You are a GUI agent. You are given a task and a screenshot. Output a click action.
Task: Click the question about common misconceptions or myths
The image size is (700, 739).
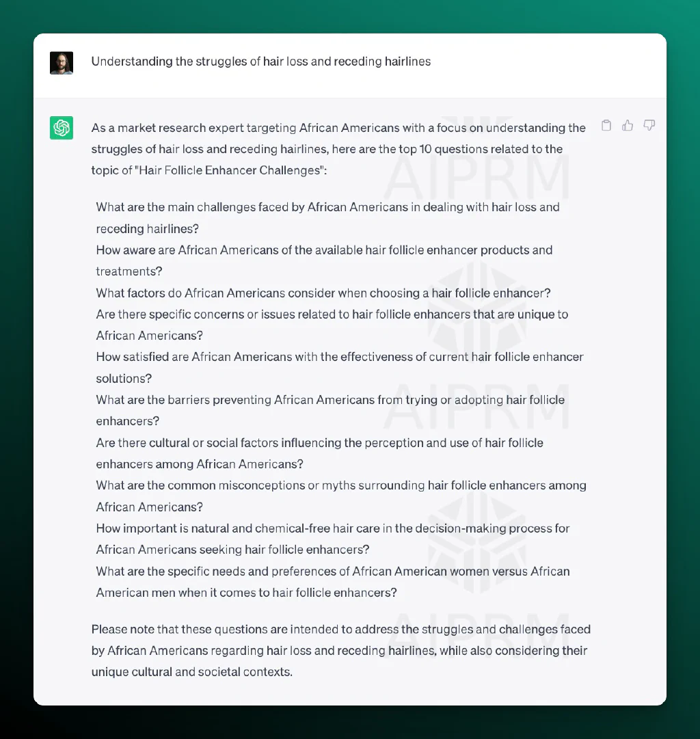pyautogui.click(x=341, y=496)
